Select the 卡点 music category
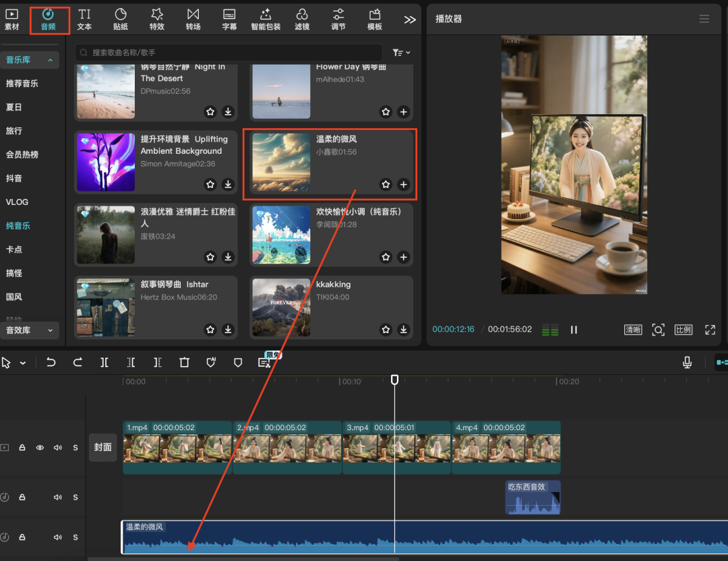 14,249
